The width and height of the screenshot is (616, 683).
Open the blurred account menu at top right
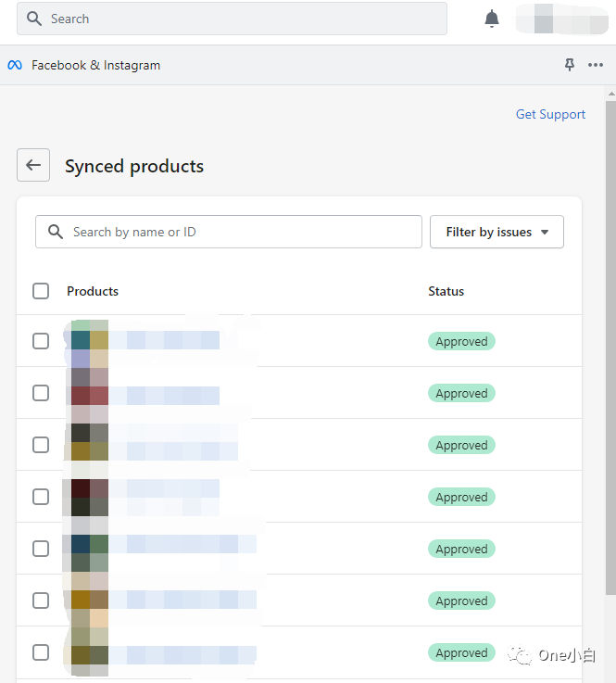pos(562,19)
